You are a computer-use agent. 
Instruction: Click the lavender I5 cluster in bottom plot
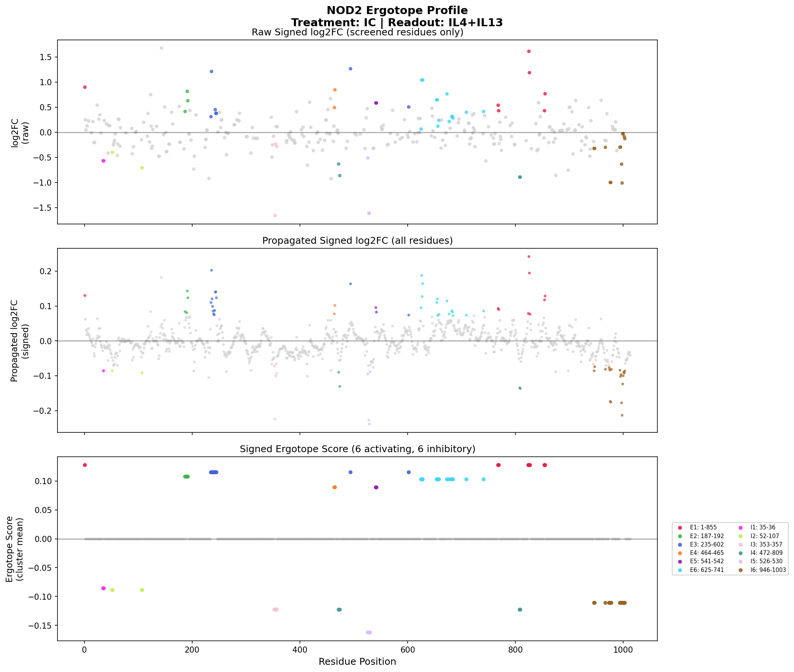tap(368, 632)
